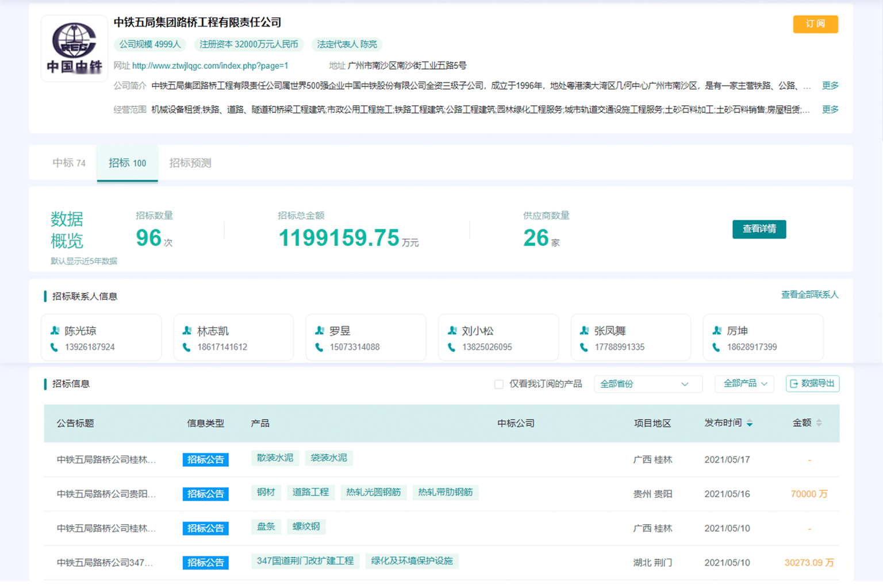Click the 30273.09 万 amount cell

point(809,563)
